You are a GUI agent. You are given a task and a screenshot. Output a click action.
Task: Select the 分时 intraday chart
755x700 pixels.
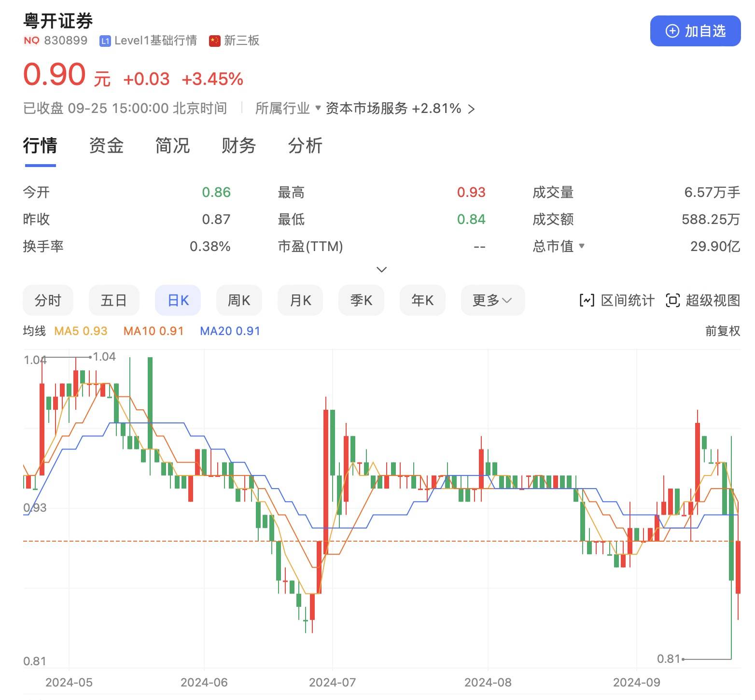click(x=48, y=300)
